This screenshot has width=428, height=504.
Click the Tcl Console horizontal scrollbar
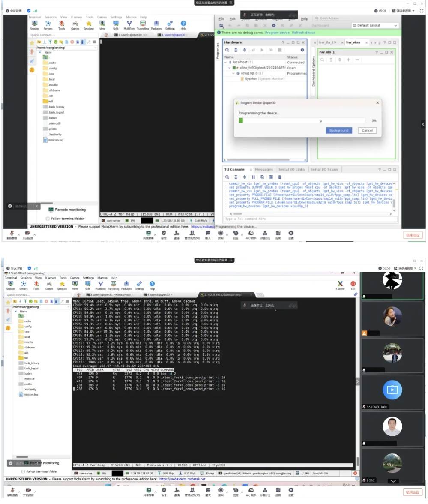click(x=238, y=214)
